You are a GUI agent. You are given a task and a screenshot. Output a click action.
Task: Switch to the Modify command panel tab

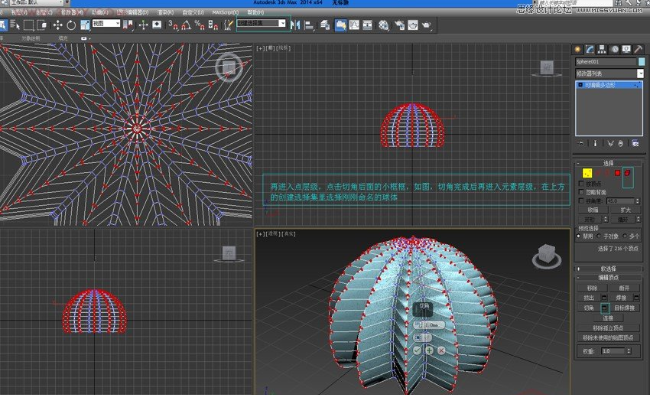589,49
